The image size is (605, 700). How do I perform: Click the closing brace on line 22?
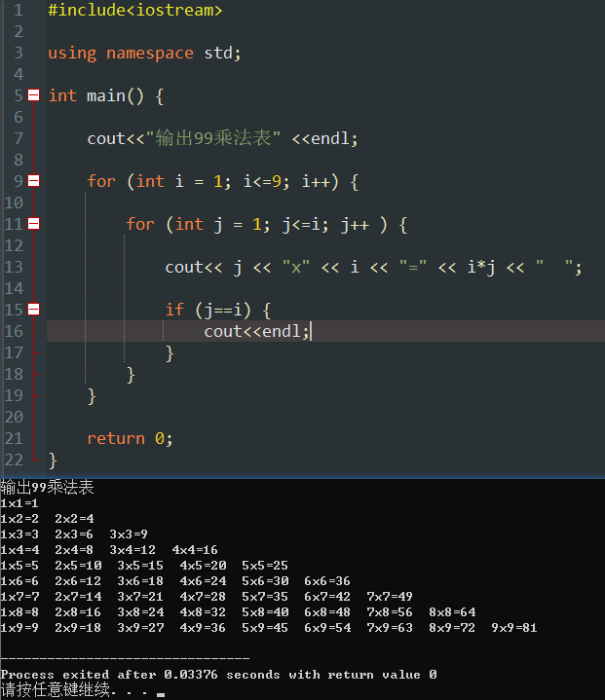[x=53, y=461]
